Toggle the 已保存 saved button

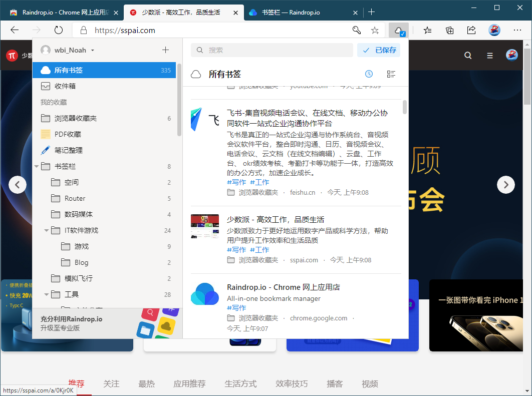(379, 50)
